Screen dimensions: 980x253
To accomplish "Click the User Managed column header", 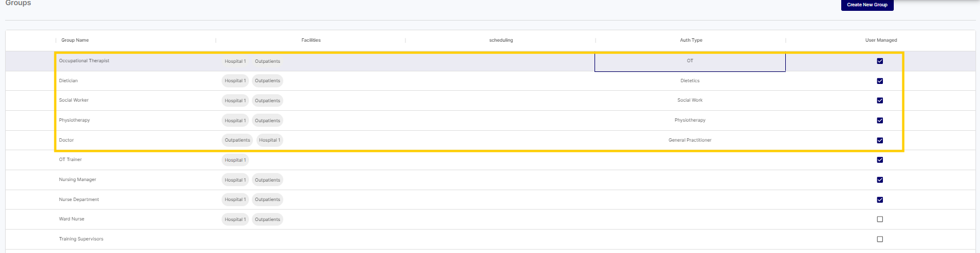I will [881, 41].
